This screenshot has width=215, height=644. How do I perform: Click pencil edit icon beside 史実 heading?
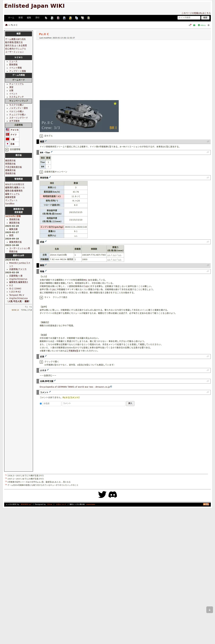46,356
